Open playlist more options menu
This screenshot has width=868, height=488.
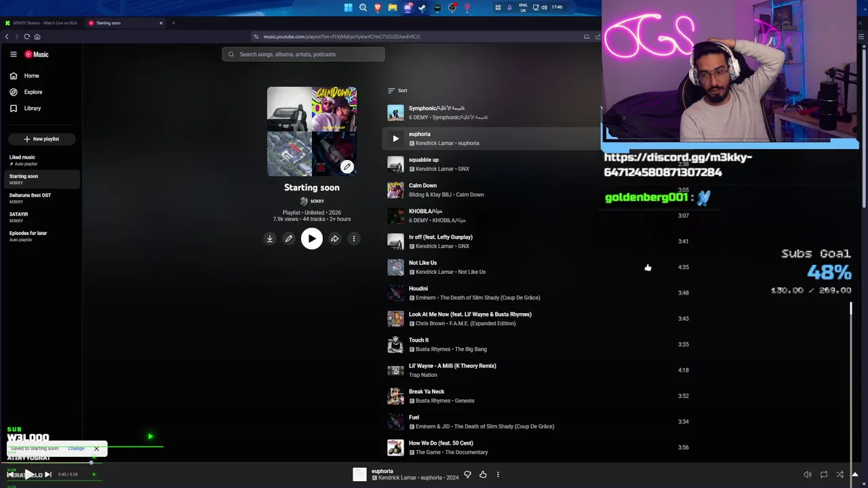click(353, 239)
